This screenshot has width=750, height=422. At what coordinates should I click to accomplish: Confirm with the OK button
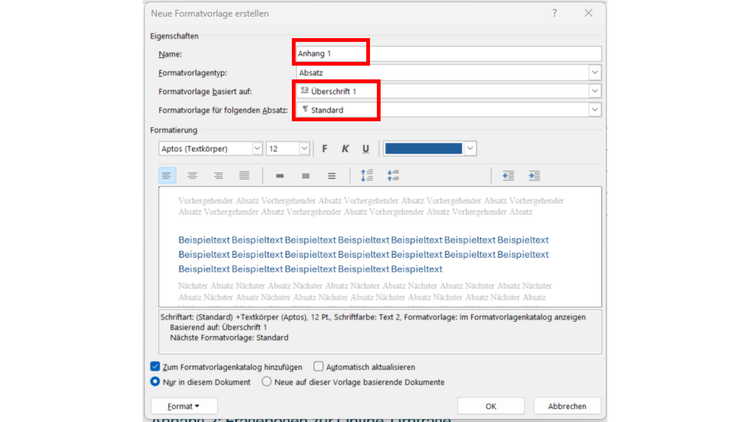coord(491,406)
